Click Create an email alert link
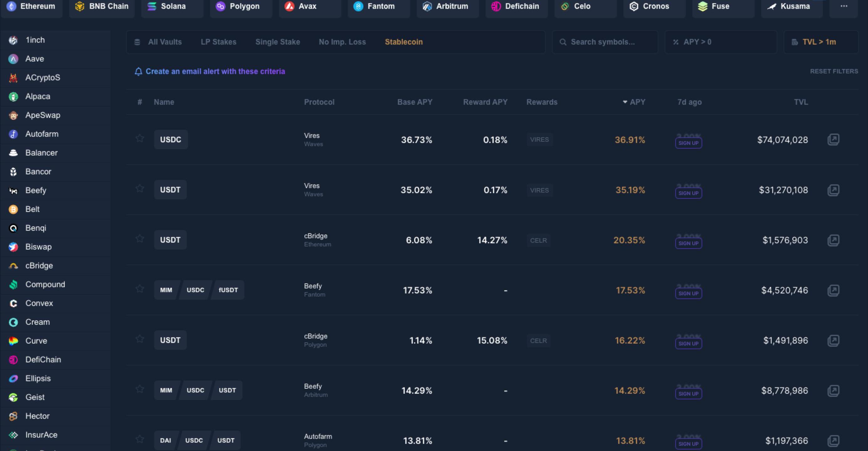 click(215, 71)
